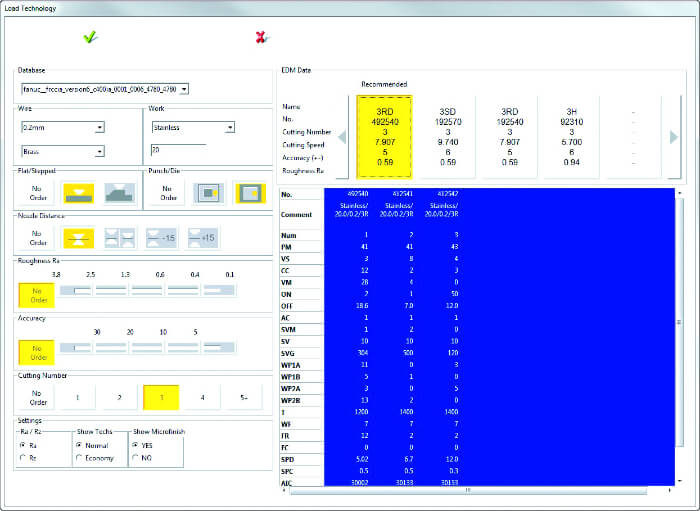
Task: Select Normal under Show Techs
Action: (79, 445)
